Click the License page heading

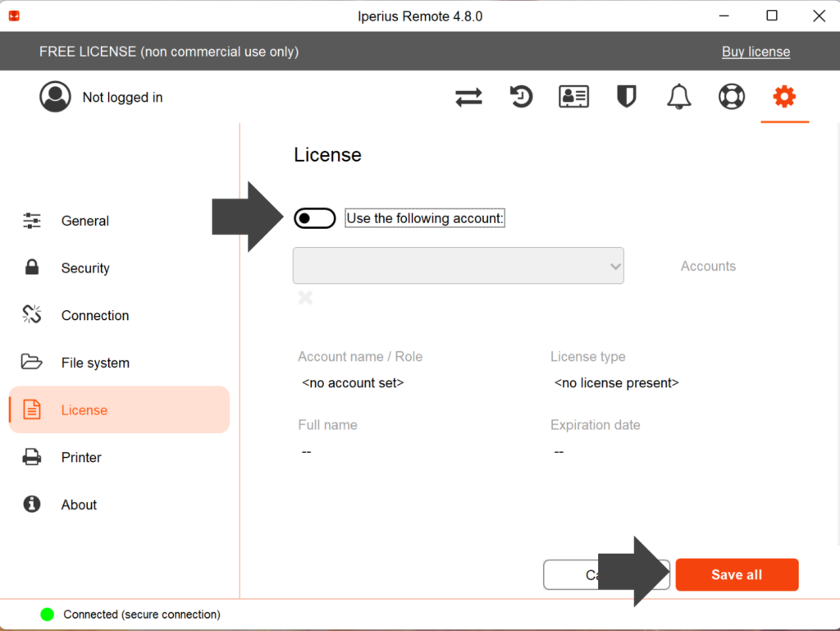327,155
